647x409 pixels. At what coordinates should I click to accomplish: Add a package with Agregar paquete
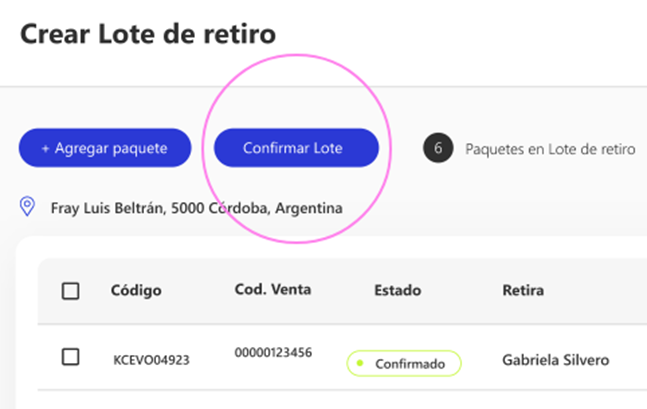(105, 148)
